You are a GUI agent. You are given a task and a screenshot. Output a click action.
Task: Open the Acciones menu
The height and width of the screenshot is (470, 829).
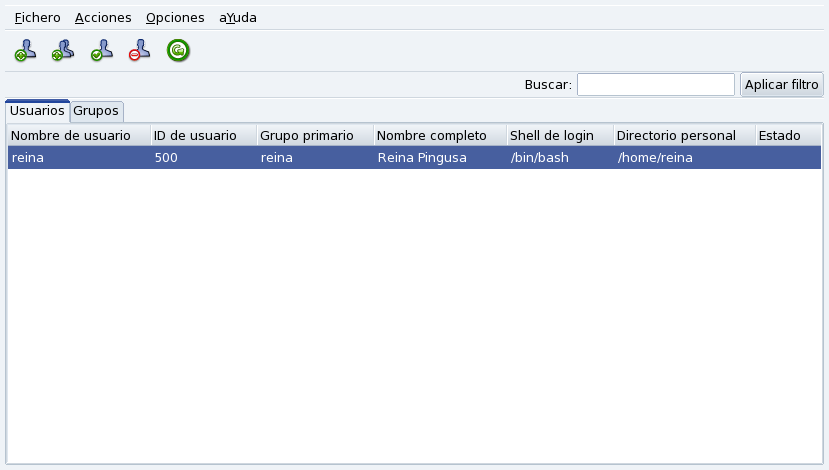[x=103, y=18]
